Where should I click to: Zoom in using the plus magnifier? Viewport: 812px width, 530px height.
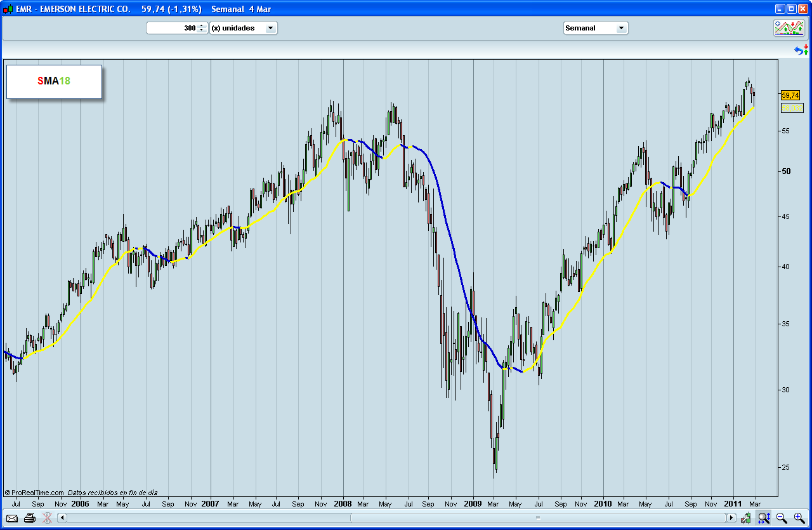click(798, 518)
